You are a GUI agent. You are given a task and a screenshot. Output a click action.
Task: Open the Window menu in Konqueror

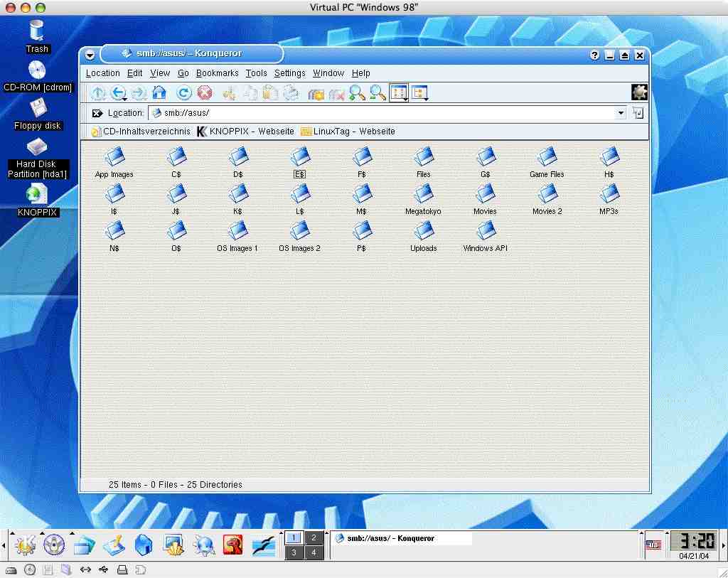pyautogui.click(x=328, y=73)
